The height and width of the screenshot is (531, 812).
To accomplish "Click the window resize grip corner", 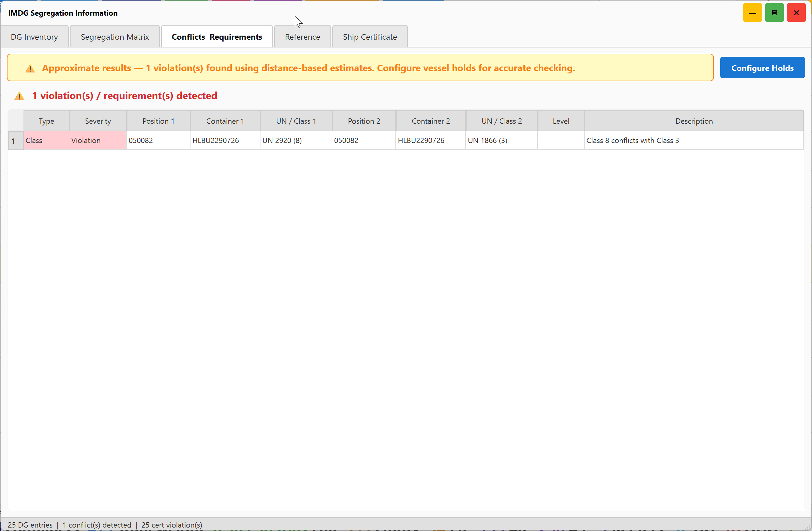I will pyautogui.click(x=808, y=527).
